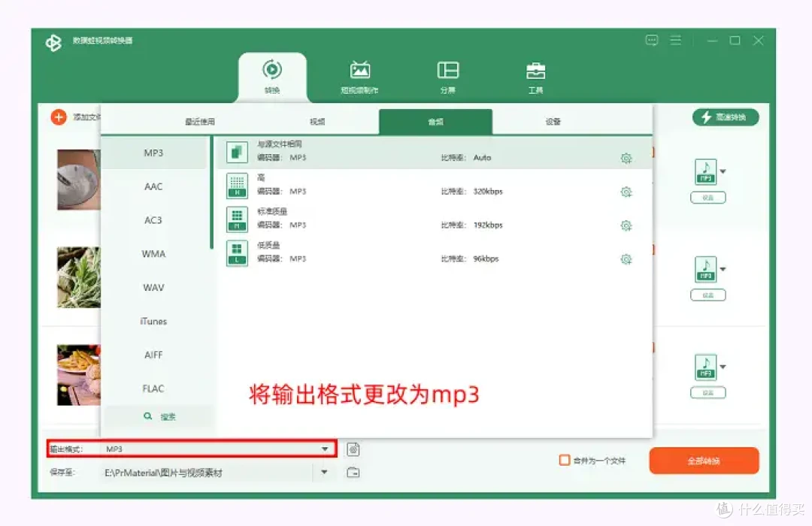Open the save folder icon

[353, 472]
